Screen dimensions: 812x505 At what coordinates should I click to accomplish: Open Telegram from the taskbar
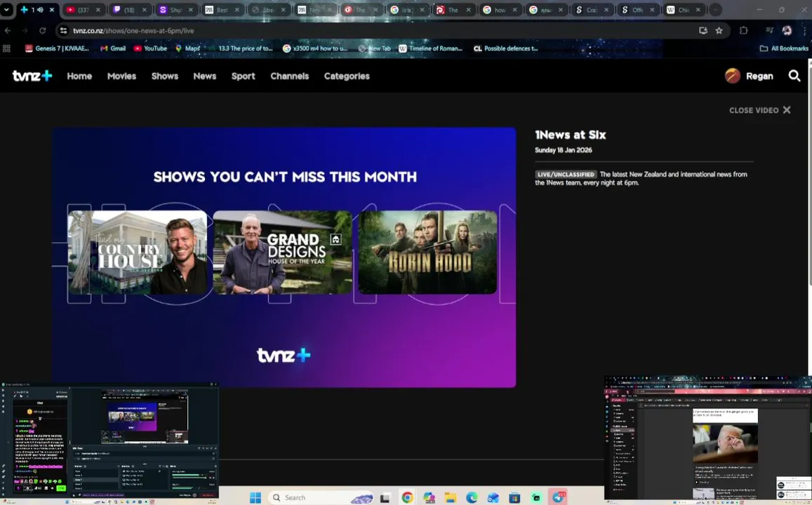pos(557,497)
